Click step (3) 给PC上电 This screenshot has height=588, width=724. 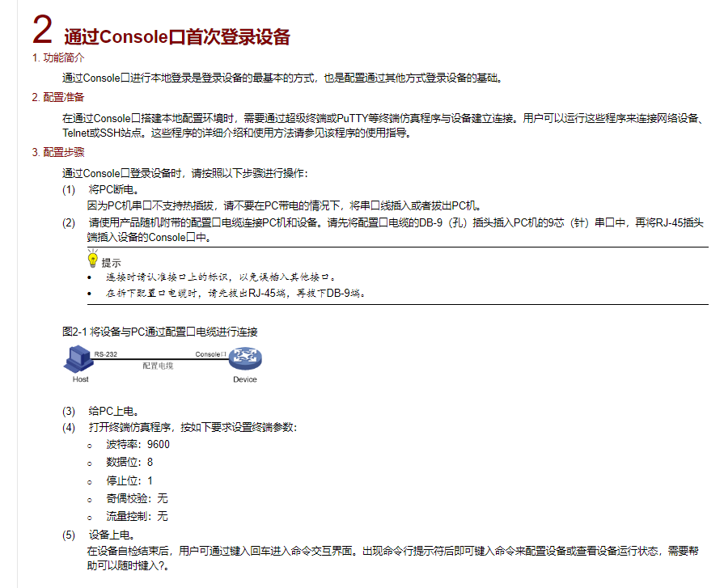pyautogui.click(x=101, y=411)
